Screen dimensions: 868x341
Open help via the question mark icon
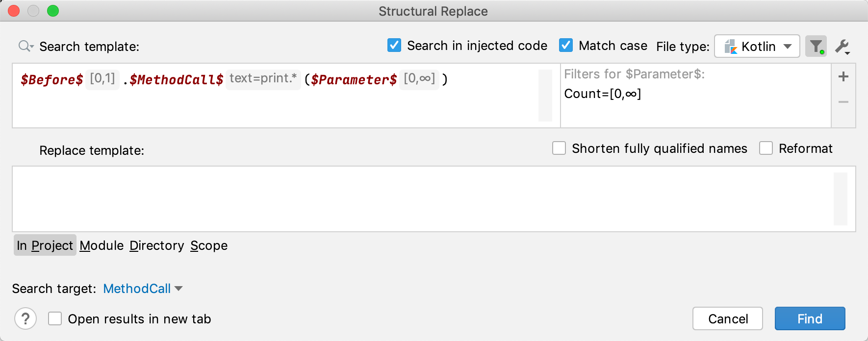pyautogui.click(x=26, y=318)
